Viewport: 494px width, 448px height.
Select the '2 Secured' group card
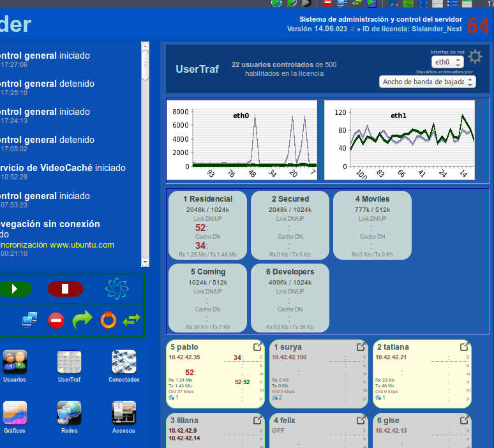pos(290,225)
